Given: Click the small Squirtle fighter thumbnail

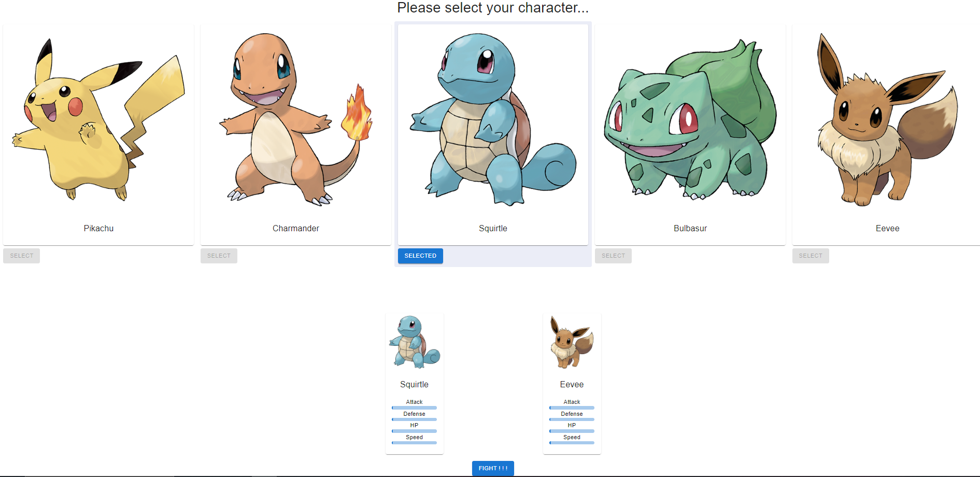Looking at the screenshot, I should 415,342.
